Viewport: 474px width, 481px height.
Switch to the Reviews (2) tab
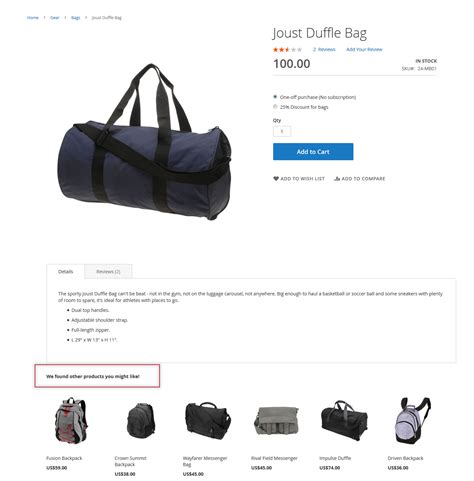click(x=108, y=271)
